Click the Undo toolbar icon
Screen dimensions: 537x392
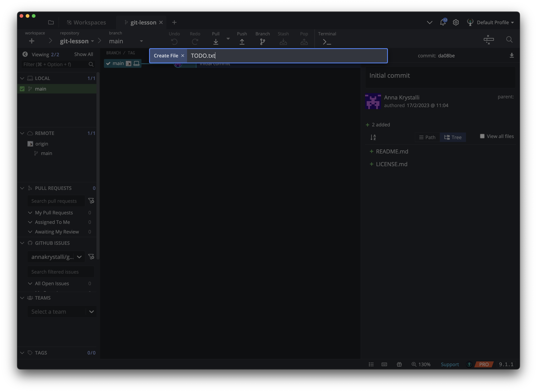click(x=174, y=42)
